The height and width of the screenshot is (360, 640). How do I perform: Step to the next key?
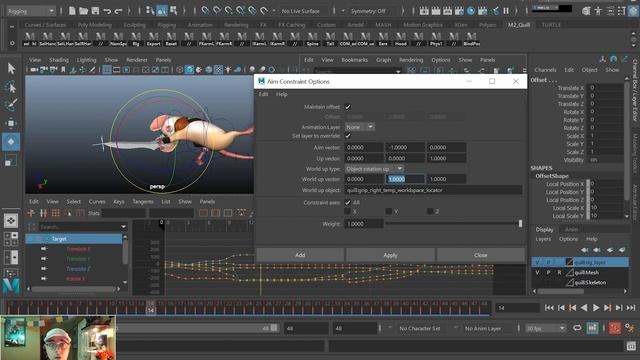click(x=607, y=308)
